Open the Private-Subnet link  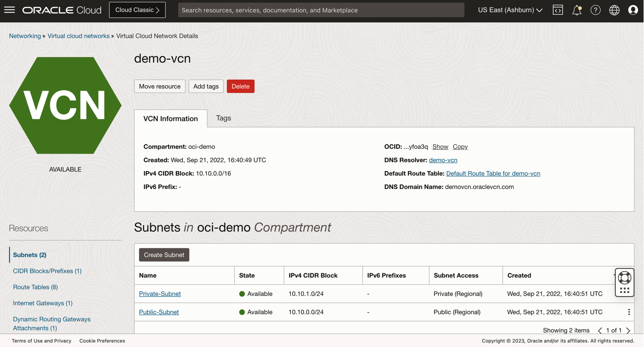[160, 294]
